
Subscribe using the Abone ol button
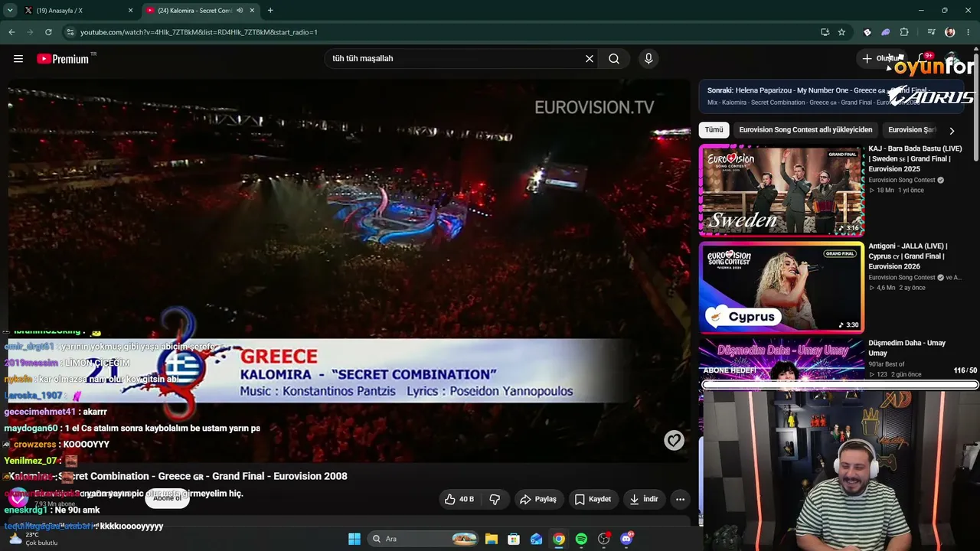click(167, 498)
